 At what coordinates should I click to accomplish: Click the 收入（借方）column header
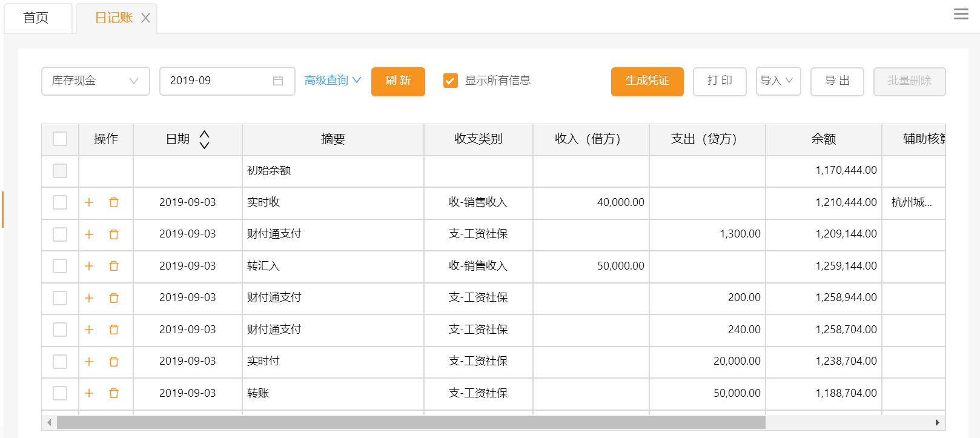pos(591,139)
